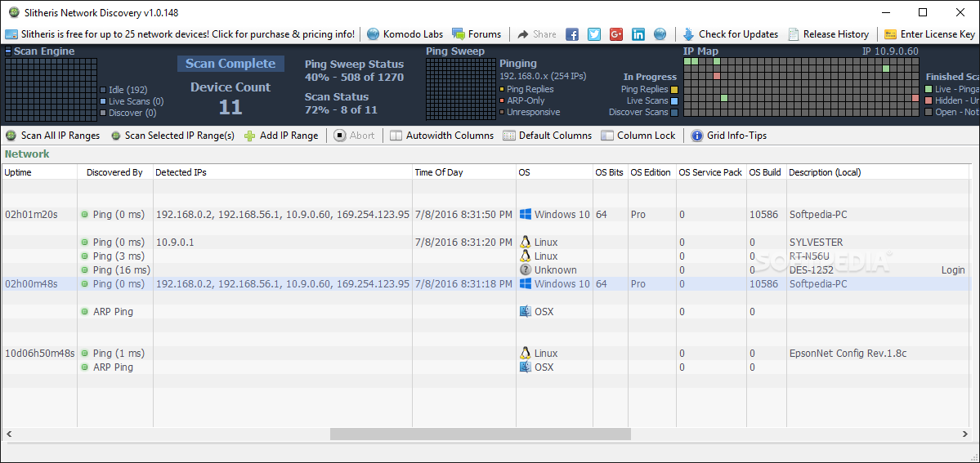Check for Updates

coord(731,34)
